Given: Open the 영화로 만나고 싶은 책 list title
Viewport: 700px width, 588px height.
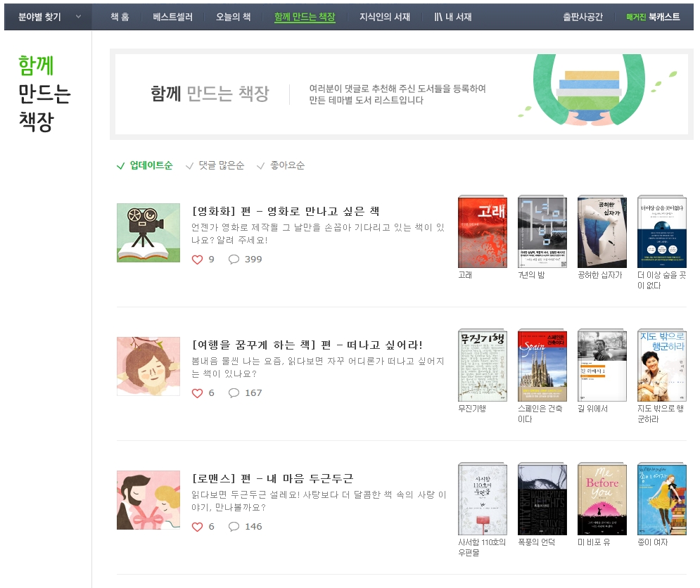Looking at the screenshot, I should pos(286,211).
